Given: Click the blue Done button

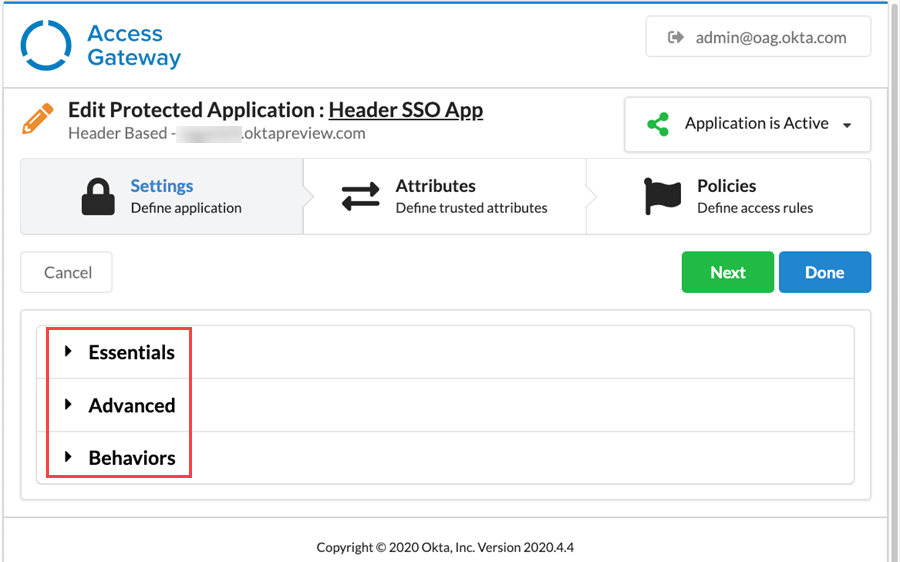Looking at the screenshot, I should pyautogui.click(x=824, y=272).
